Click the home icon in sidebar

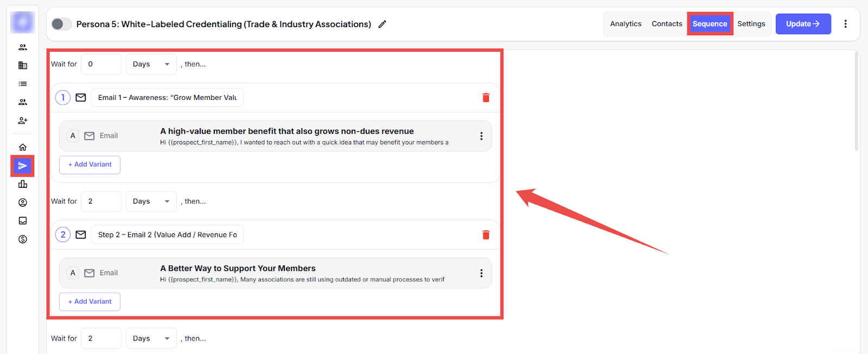(23, 147)
